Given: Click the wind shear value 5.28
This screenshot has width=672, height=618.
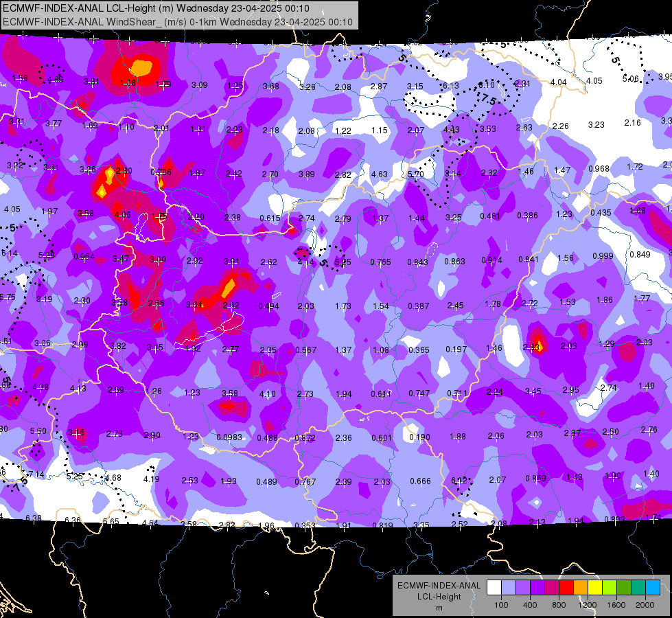Looking at the screenshot, I should coord(46,255).
